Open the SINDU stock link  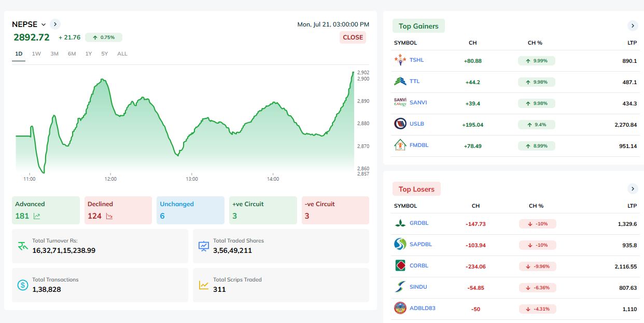pos(418,287)
